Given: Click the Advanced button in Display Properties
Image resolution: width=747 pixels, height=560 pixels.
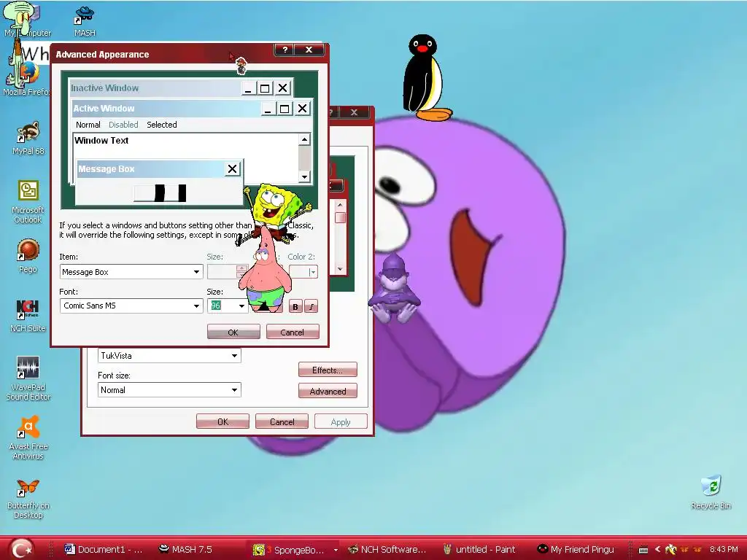Looking at the screenshot, I should coord(328,392).
